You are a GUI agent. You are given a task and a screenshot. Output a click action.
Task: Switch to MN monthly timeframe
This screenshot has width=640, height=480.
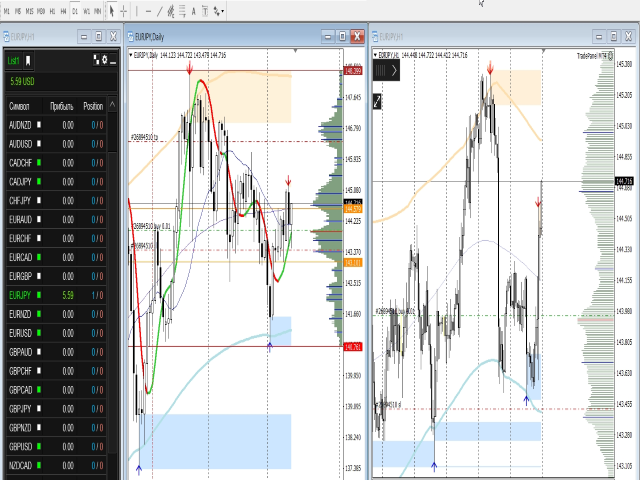pos(97,11)
